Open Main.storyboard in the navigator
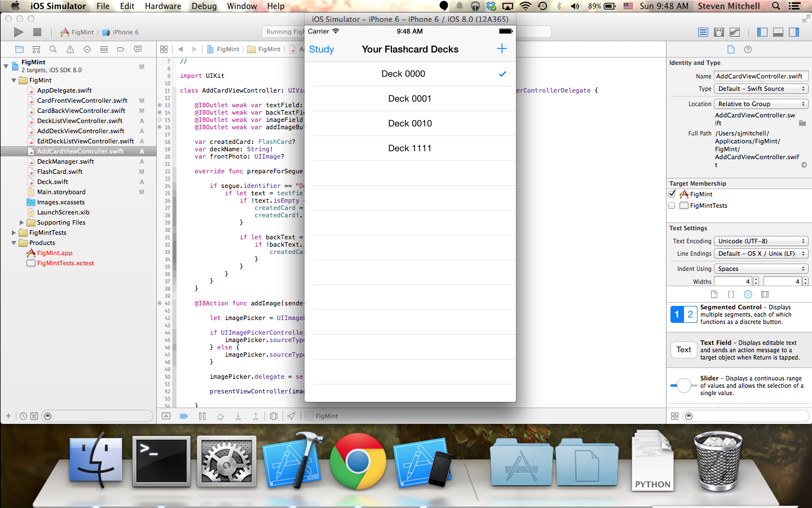This screenshot has height=508, width=812. [x=61, y=192]
